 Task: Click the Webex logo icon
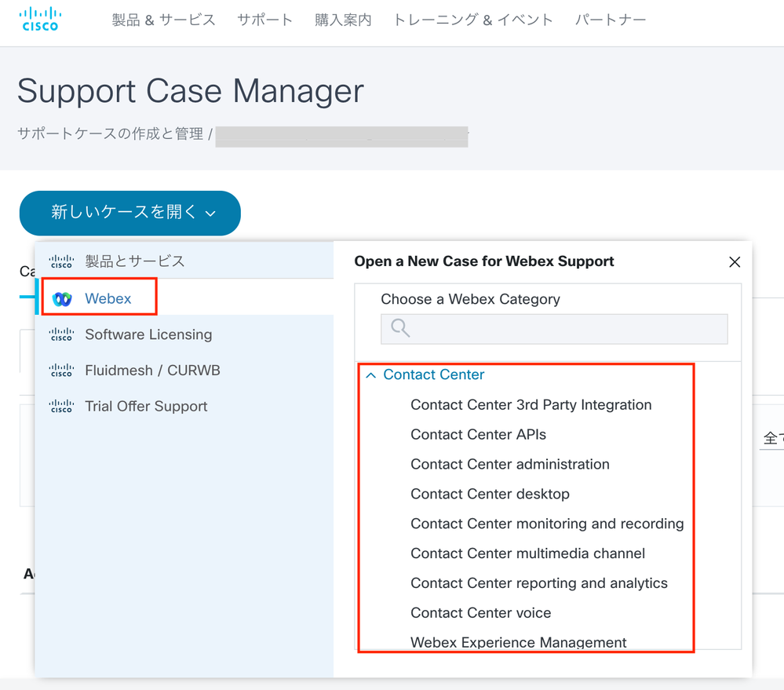click(x=62, y=299)
